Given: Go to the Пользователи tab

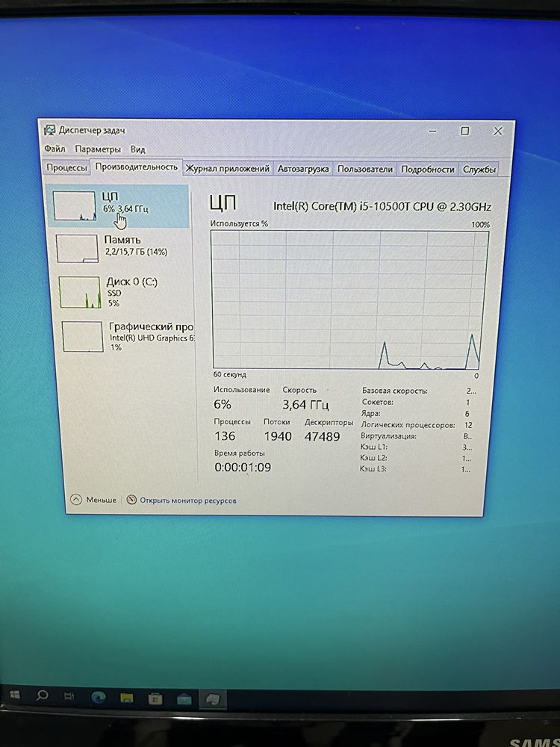Looking at the screenshot, I should [365, 169].
